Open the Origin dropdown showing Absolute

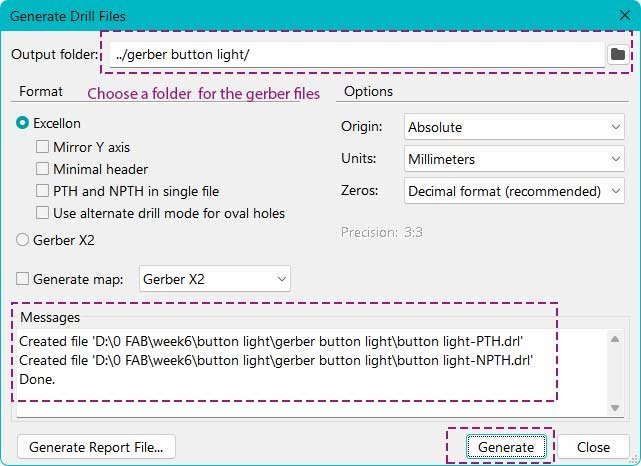pos(514,127)
